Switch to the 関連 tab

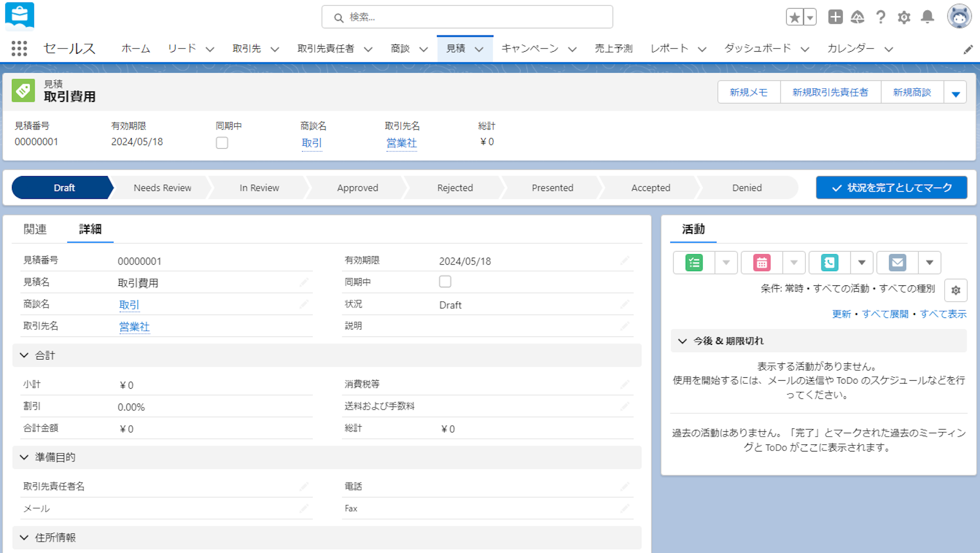pyautogui.click(x=35, y=229)
